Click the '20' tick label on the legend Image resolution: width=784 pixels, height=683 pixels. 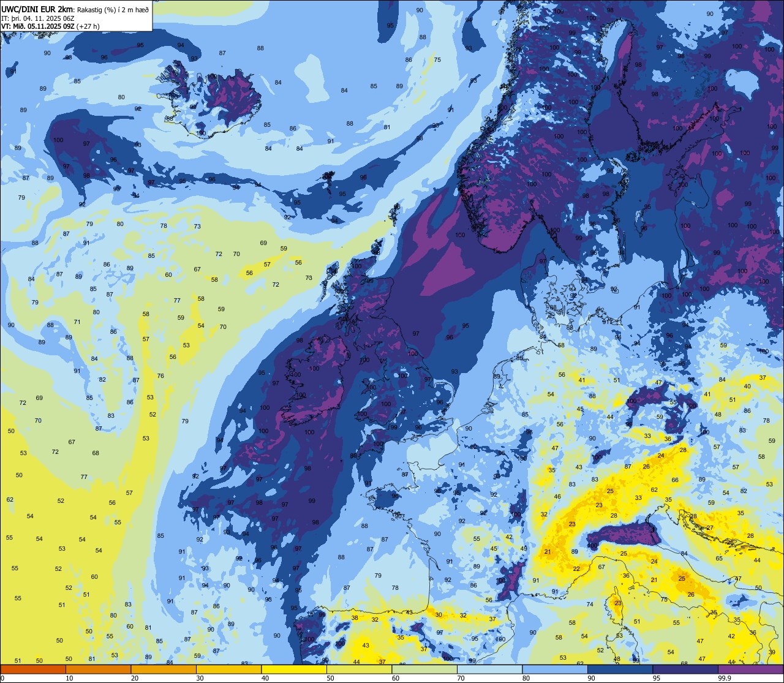coord(135,678)
